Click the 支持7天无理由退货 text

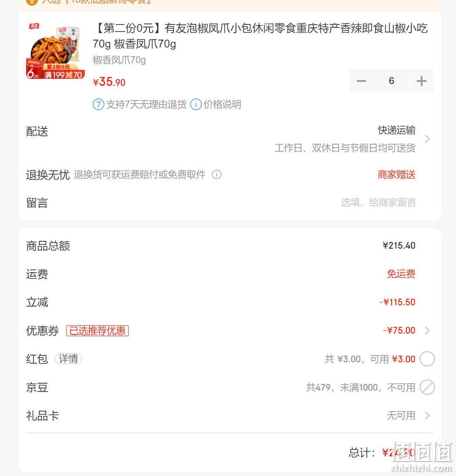pos(146,105)
